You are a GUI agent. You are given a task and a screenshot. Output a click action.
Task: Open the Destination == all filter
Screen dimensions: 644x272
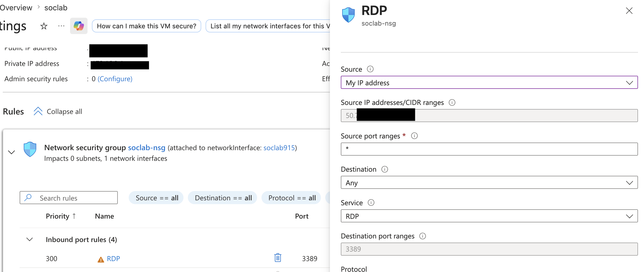[x=223, y=198]
